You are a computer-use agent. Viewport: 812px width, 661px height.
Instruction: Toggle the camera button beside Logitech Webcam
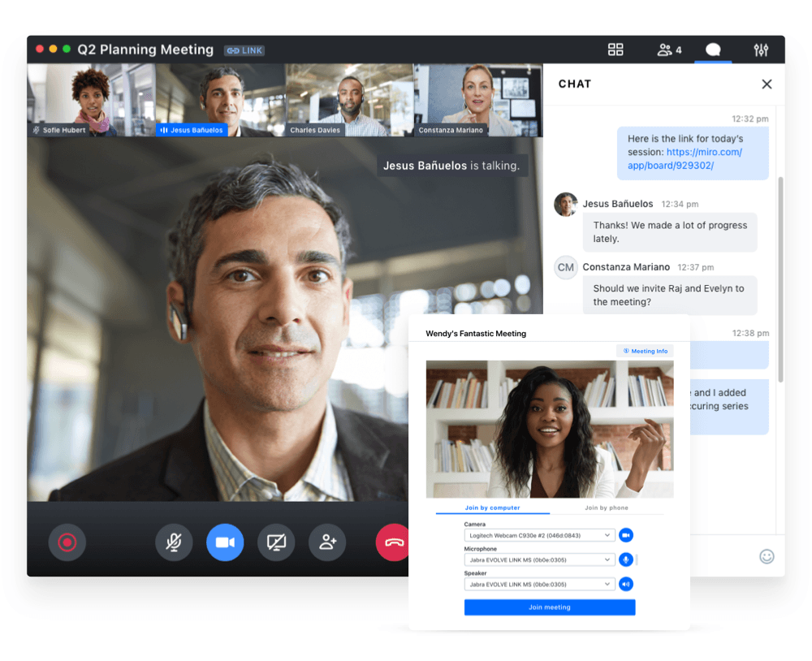(626, 535)
